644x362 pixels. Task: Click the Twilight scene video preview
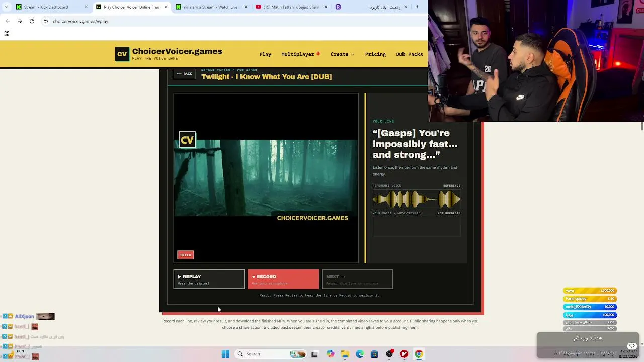(x=266, y=178)
